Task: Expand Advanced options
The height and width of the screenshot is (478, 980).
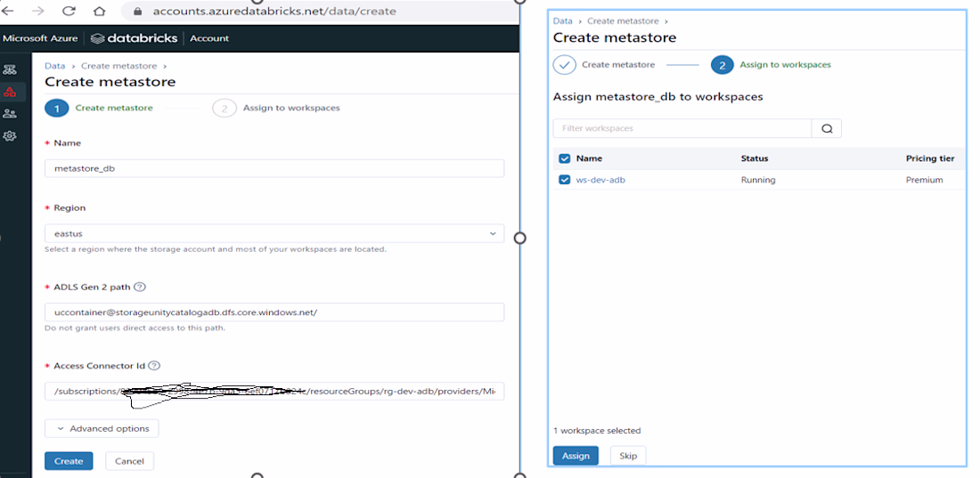Action: tap(102, 429)
